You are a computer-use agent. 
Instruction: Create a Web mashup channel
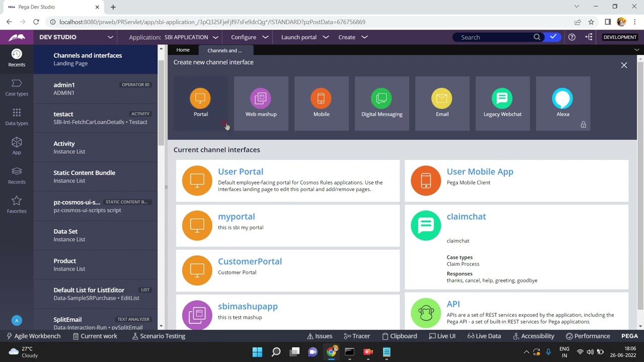pos(261,104)
